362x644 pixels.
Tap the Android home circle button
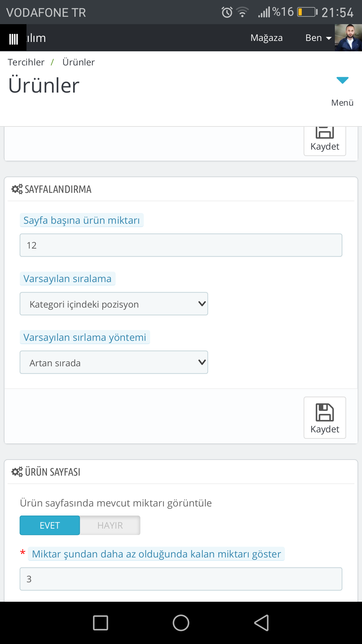click(181, 623)
